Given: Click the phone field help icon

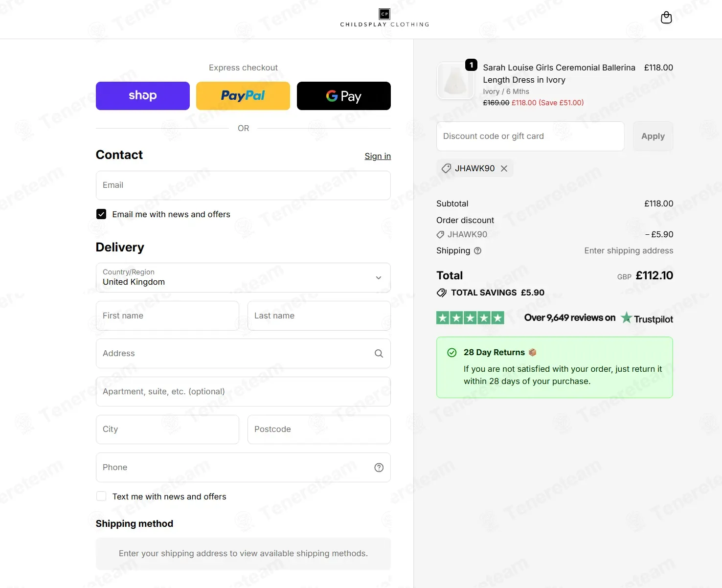Looking at the screenshot, I should coord(379,468).
